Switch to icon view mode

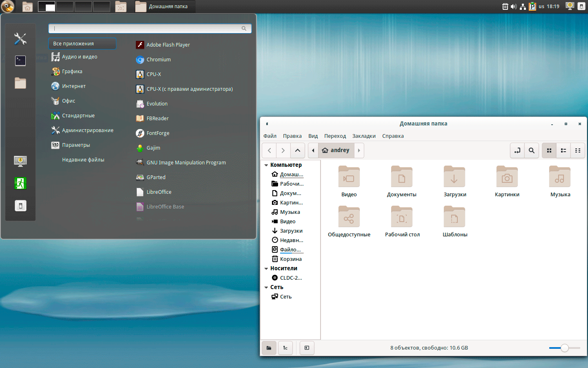coord(549,150)
